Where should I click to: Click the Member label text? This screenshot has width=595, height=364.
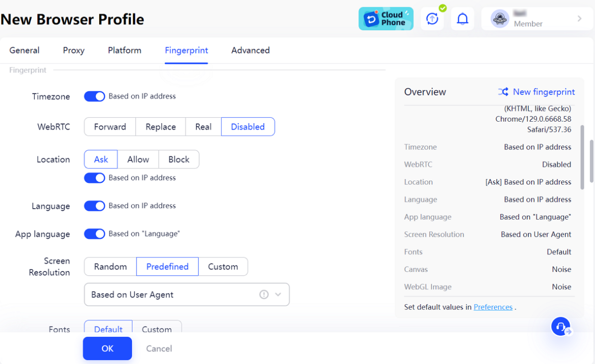[x=528, y=24]
